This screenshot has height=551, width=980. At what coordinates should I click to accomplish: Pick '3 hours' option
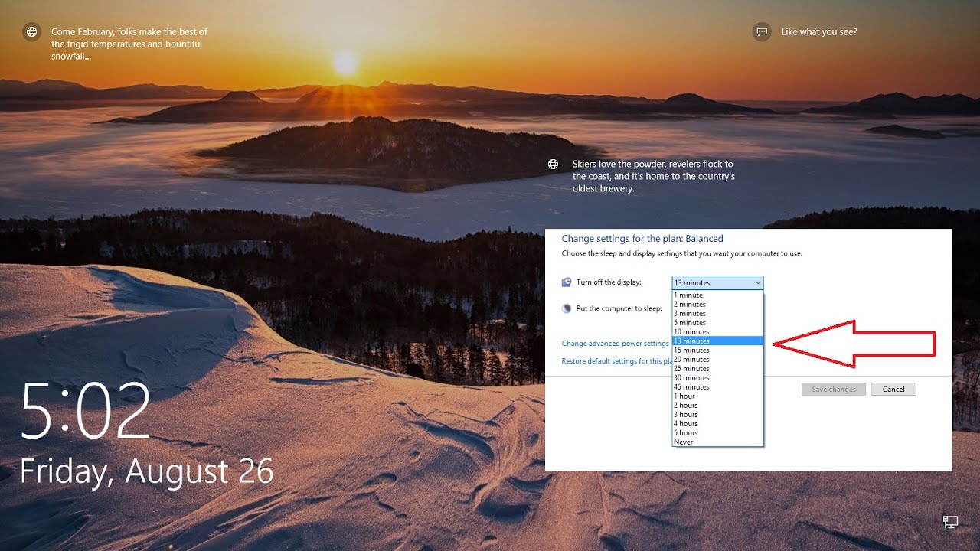click(x=717, y=415)
